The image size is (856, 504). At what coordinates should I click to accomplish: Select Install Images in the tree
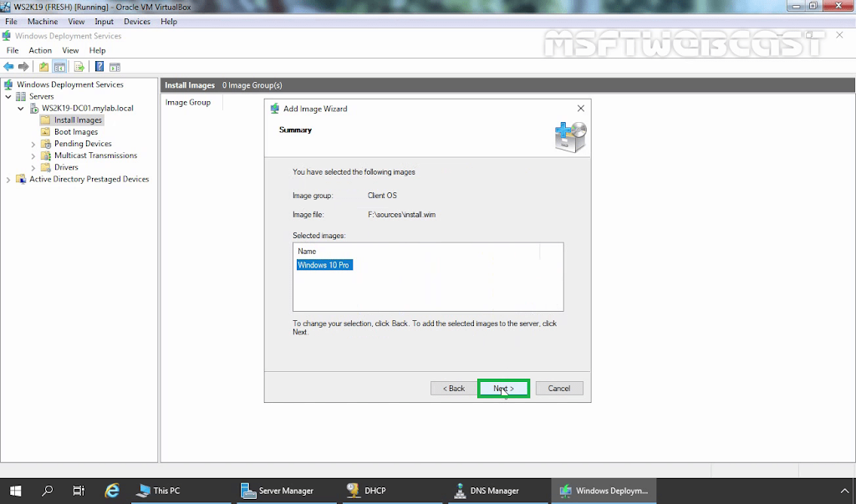pyautogui.click(x=78, y=120)
